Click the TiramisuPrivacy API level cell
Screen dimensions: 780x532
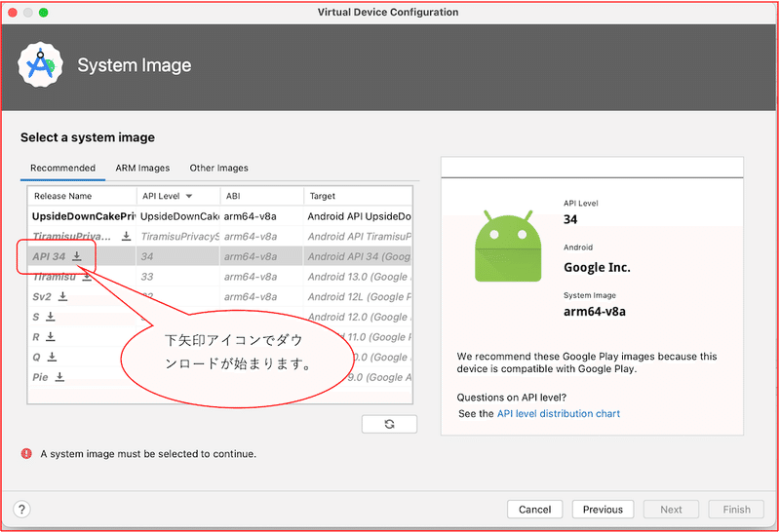[x=179, y=236]
